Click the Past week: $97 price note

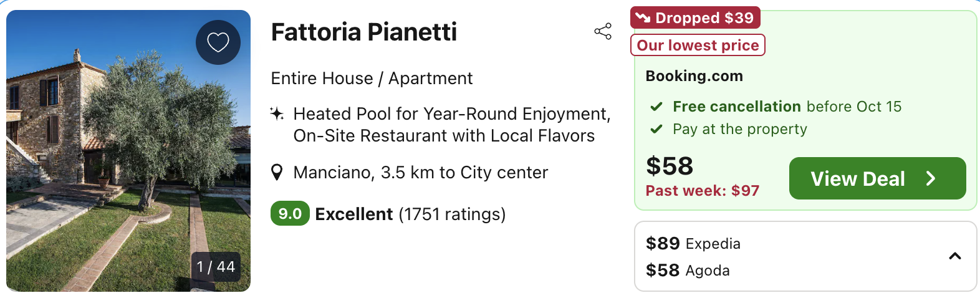click(703, 191)
